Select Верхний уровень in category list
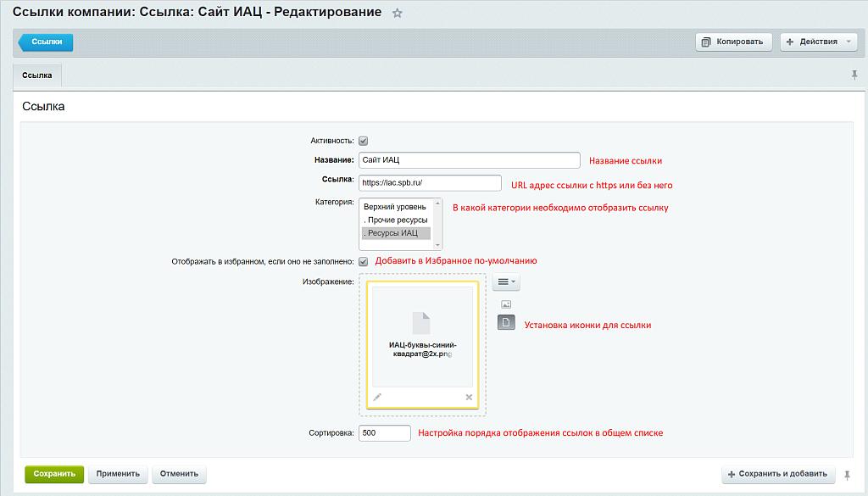This screenshot has width=868, height=496. pyautogui.click(x=394, y=207)
